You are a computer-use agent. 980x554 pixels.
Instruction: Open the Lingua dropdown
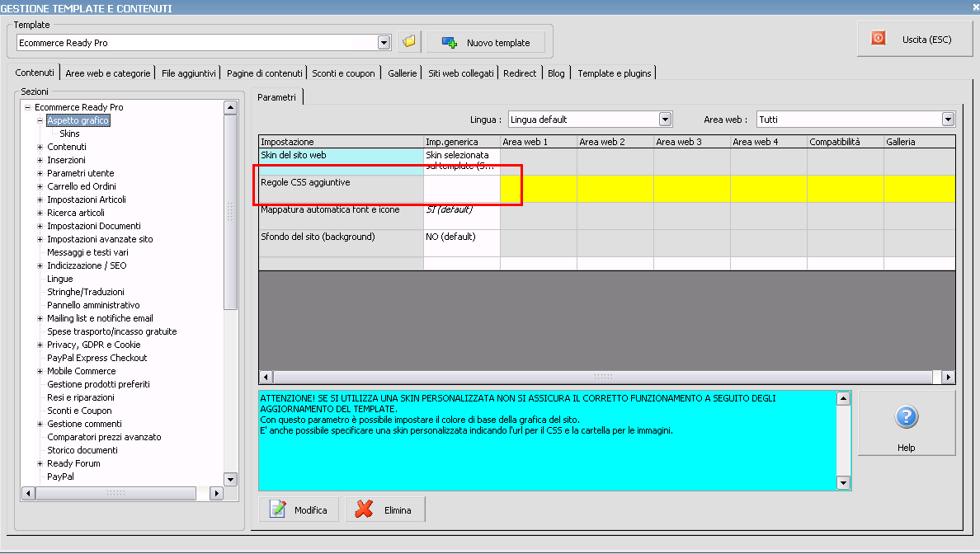pos(665,120)
